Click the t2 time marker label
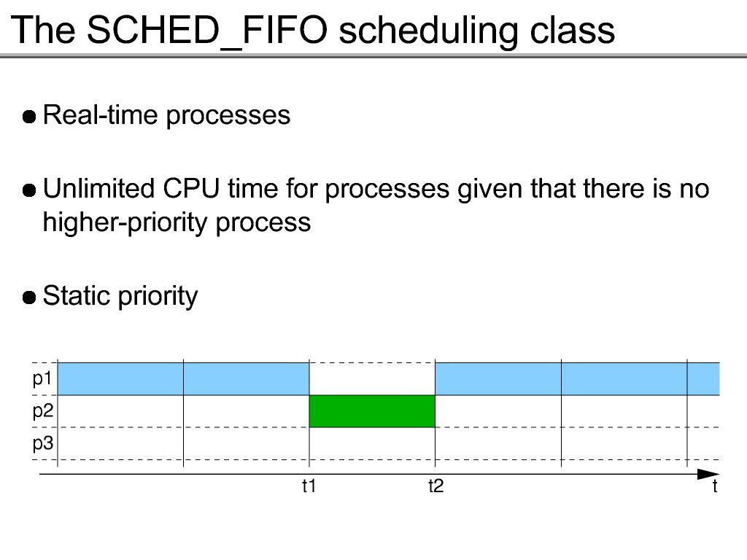Image resolution: width=747 pixels, height=560 pixels. pyautogui.click(x=436, y=486)
